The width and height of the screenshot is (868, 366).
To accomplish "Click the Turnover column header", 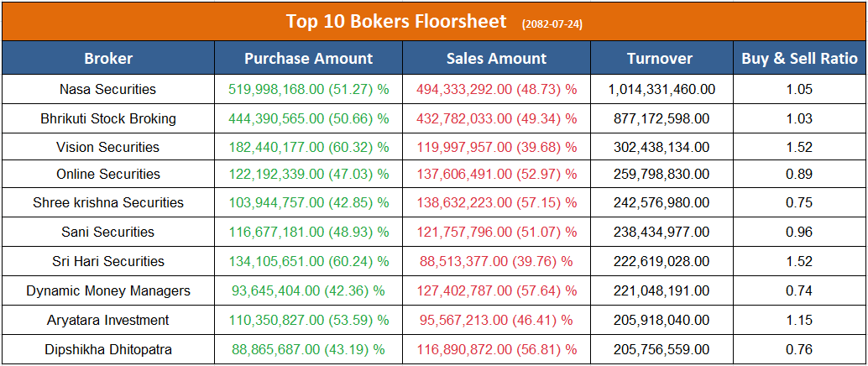I will [660, 58].
